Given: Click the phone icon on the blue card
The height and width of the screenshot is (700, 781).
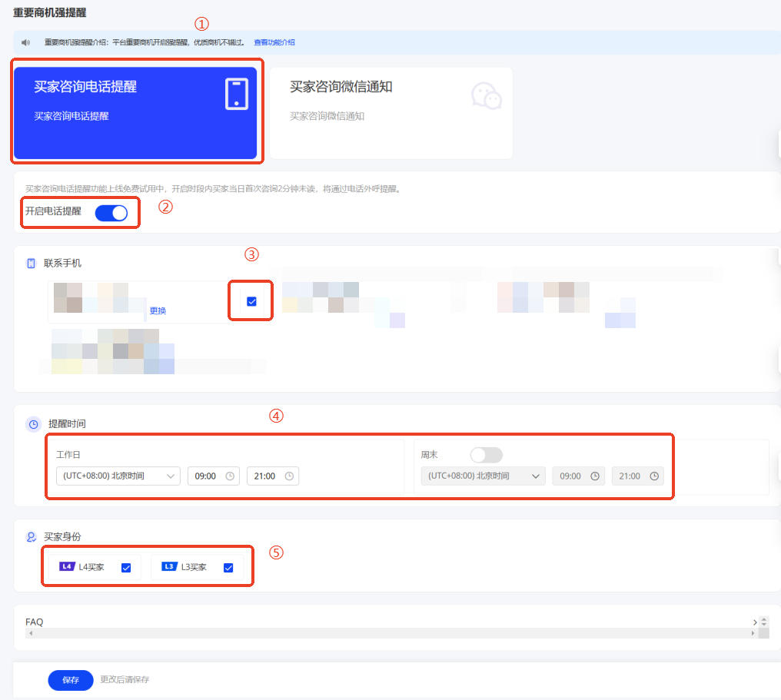Looking at the screenshot, I should 237,94.
